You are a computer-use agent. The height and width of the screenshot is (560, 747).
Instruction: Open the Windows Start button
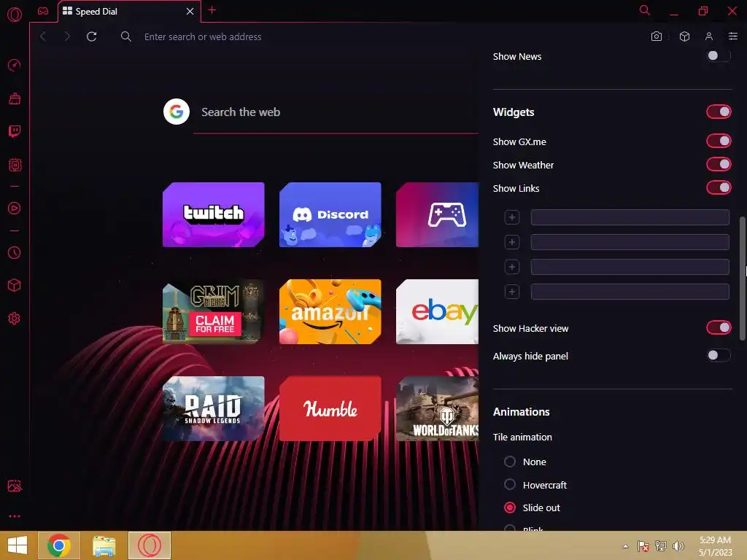[x=18, y=545]
